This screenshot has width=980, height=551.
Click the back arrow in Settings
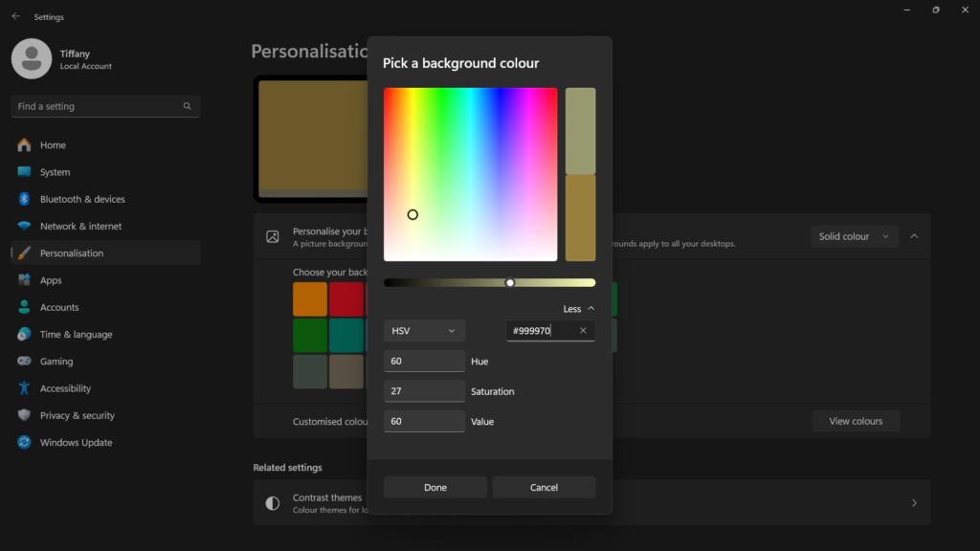[x=15, y=16]
